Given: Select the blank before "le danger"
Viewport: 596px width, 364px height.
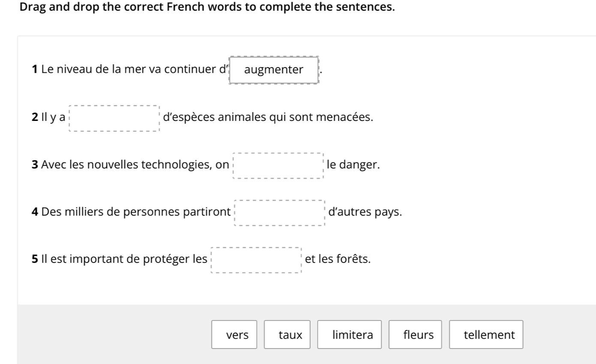Looking at the screenshot, I should point(278,165).
